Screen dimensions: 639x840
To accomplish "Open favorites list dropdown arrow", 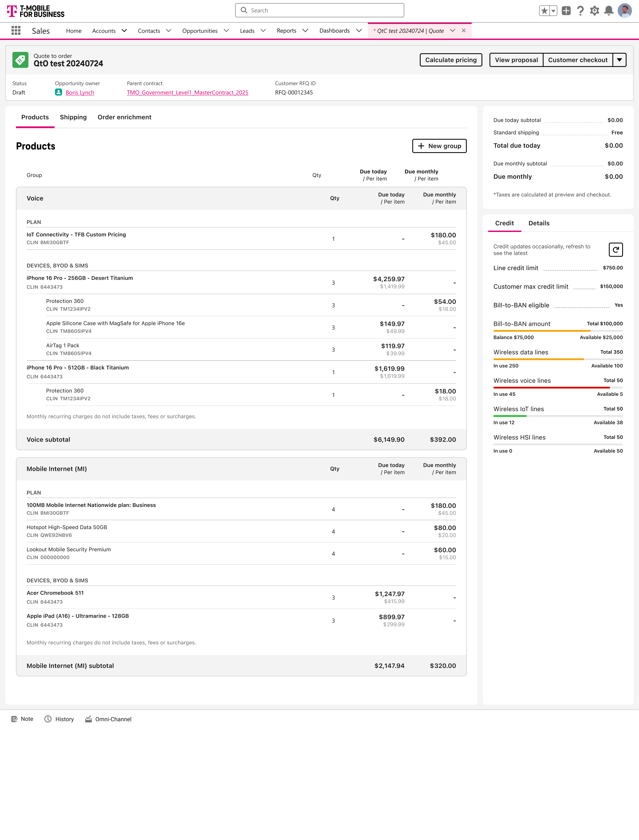I will click(x=553, y=11).
